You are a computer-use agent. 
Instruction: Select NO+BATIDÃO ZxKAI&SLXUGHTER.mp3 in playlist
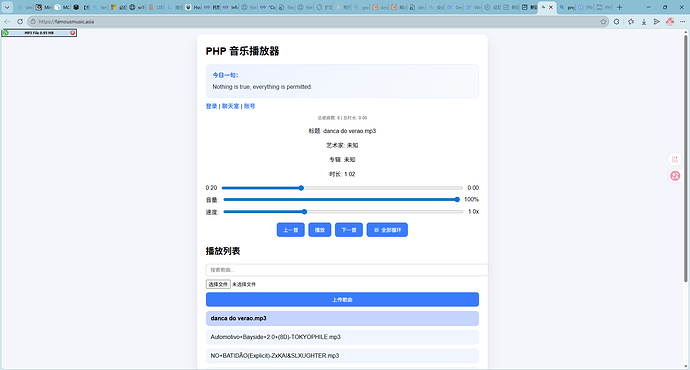tap(342, 356)
